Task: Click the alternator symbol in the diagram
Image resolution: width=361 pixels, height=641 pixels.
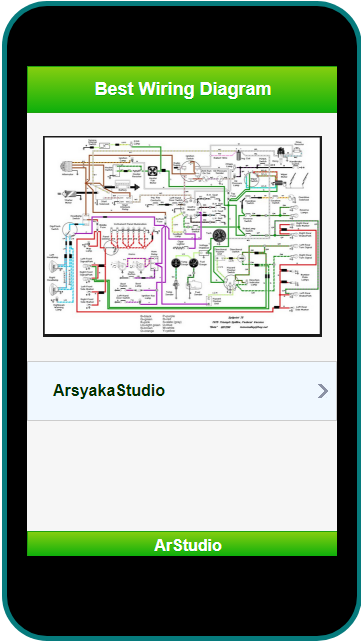Action: pos(66,167)
